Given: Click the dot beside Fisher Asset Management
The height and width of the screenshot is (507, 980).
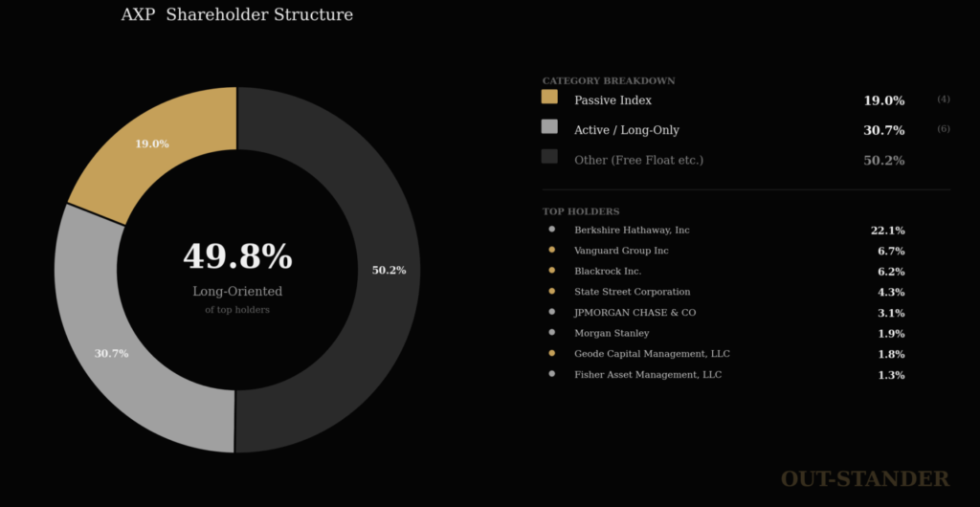Looking at the screenshot, I should 551,374.
